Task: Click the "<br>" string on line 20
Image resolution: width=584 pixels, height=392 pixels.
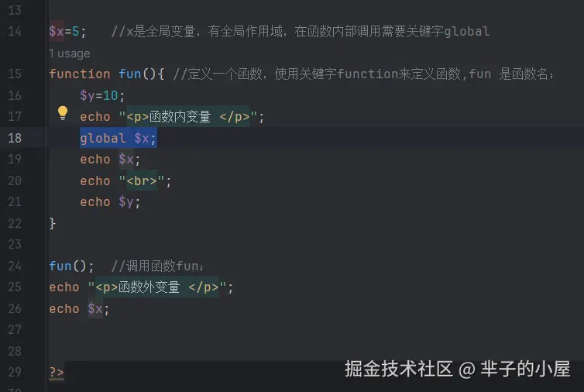Action: [142, 181]
